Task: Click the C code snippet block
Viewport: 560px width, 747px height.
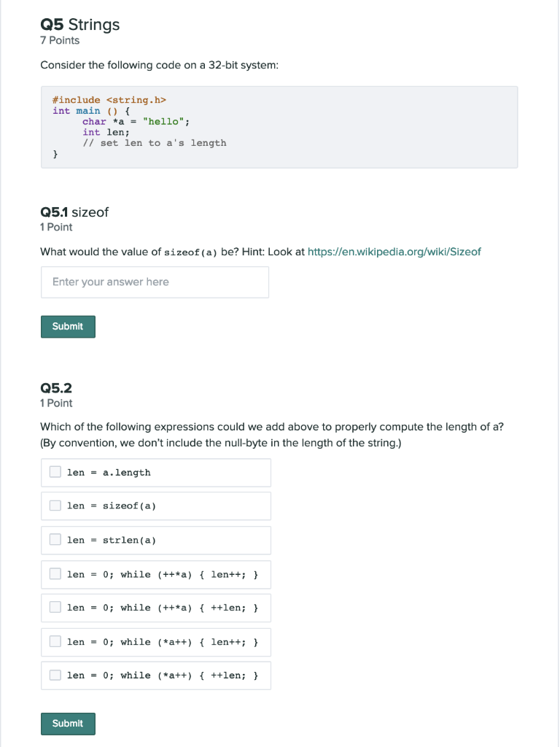Action: (x=279, y=126)
